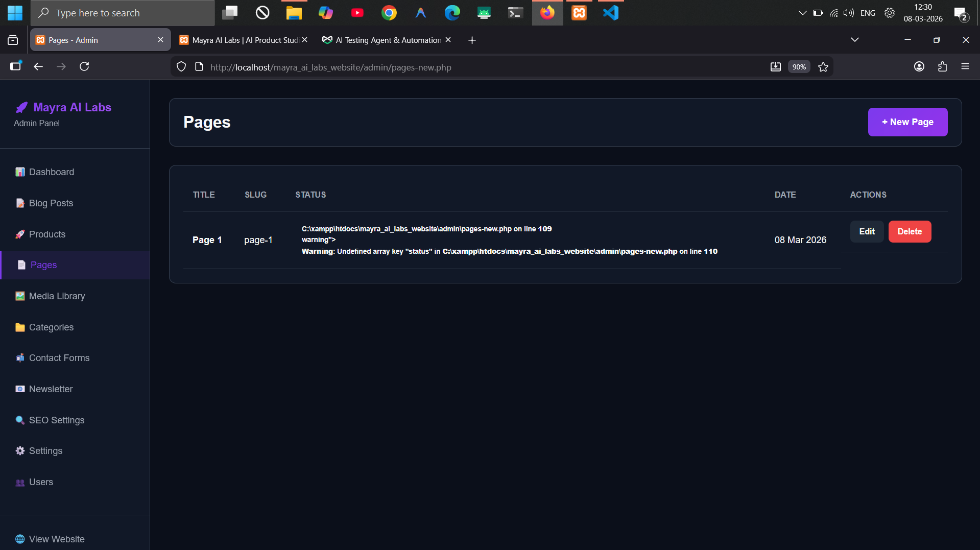Click the install page download icon
The image size is (980, 550).
[775, 67]
